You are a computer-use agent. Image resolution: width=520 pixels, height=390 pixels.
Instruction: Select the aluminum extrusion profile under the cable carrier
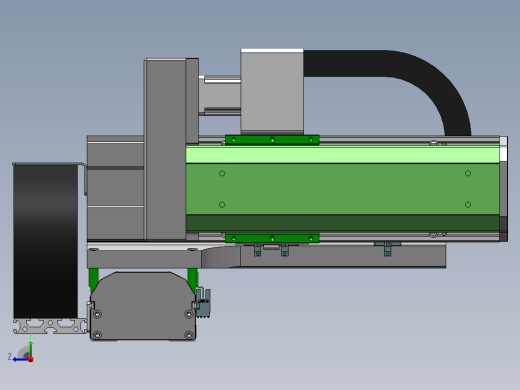51,326
